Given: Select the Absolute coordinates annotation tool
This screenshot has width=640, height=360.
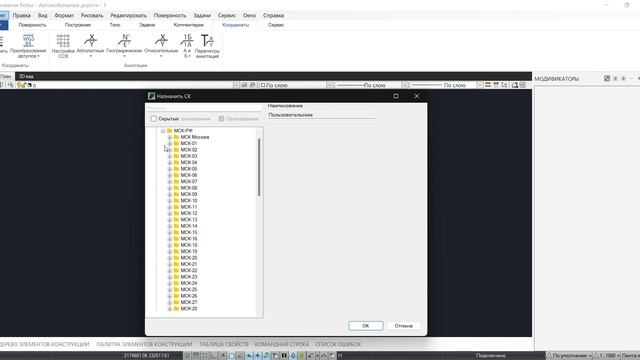Looking at the screenshot, I should pos(91,46).
